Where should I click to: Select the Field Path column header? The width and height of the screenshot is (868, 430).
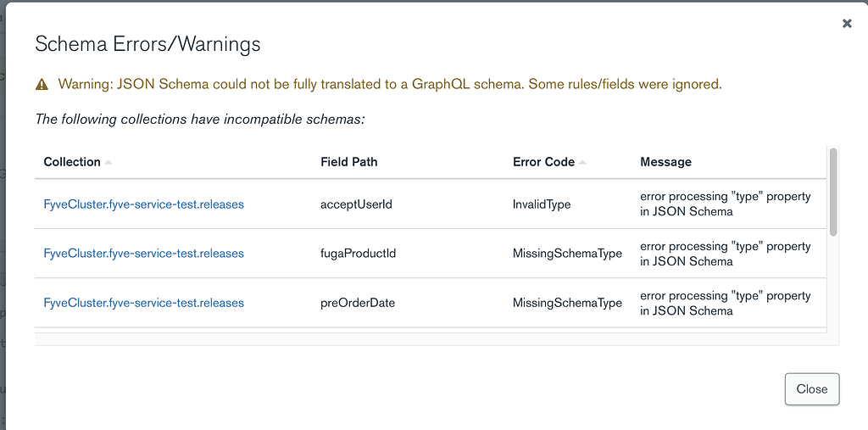[x=348, y=162]
